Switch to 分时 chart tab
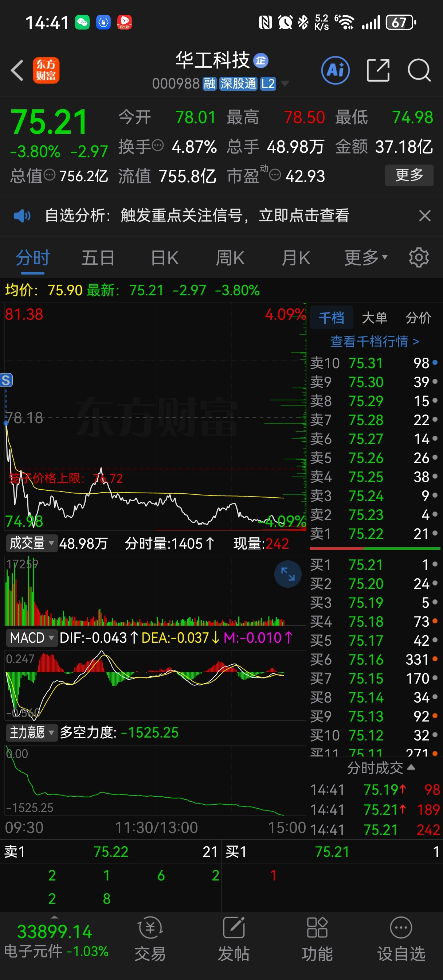Screen dimensions: 443x980 33,258
